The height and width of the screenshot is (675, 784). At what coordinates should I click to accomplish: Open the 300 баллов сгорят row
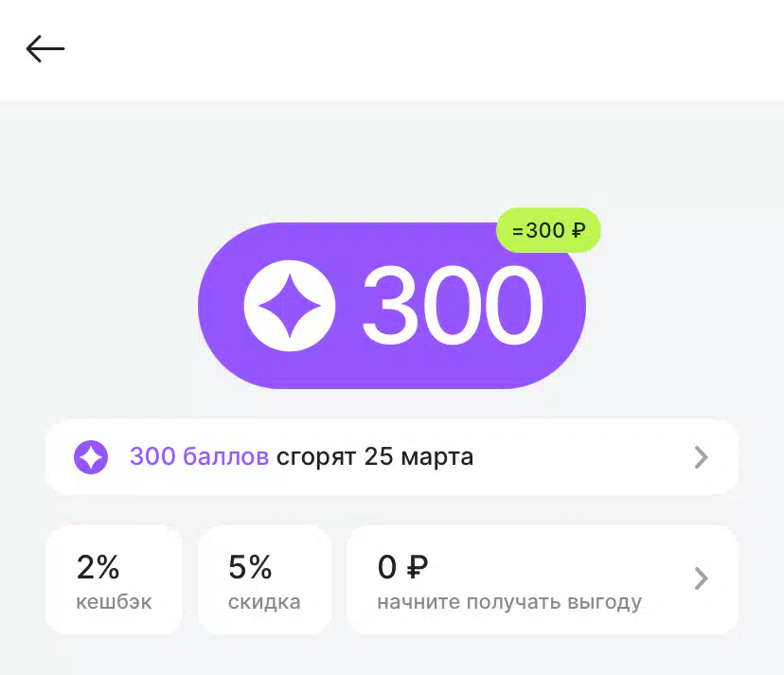391,457
